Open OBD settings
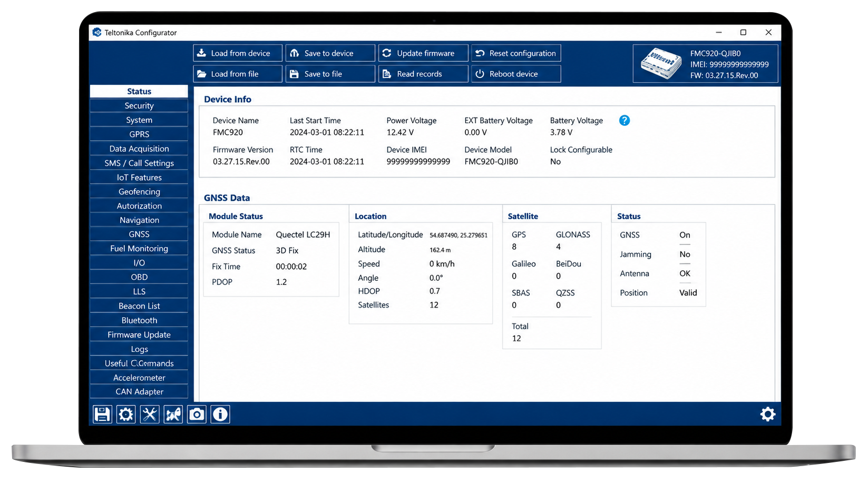Viewport: 868px width, 484px height. click(x=139, y=277)
